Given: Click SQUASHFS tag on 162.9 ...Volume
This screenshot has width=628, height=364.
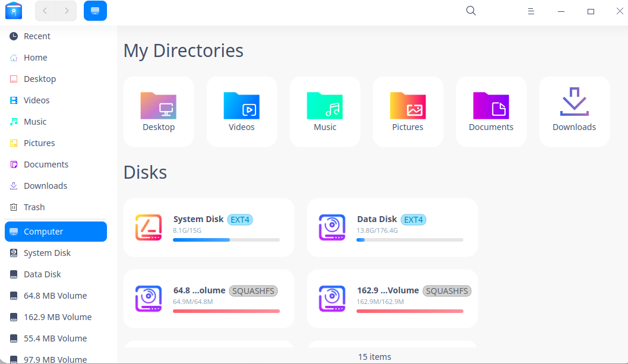Looking at the screenshot, I should 447,291.
